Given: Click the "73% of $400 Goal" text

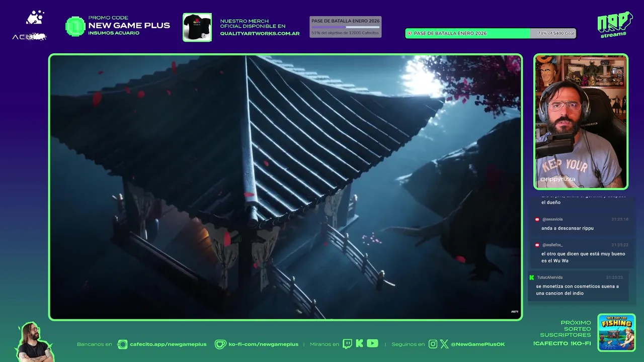Looking at the screenshot, I should (555, 33).
